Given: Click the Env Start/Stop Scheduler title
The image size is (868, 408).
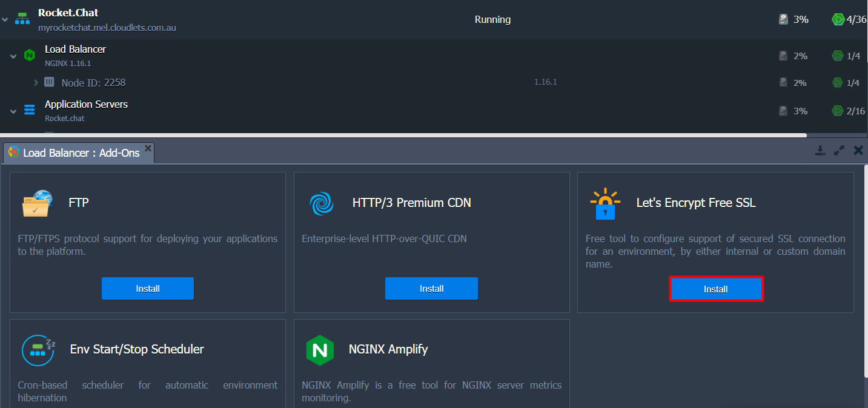Looking at the screenshot, I should (x=137, y=349).
